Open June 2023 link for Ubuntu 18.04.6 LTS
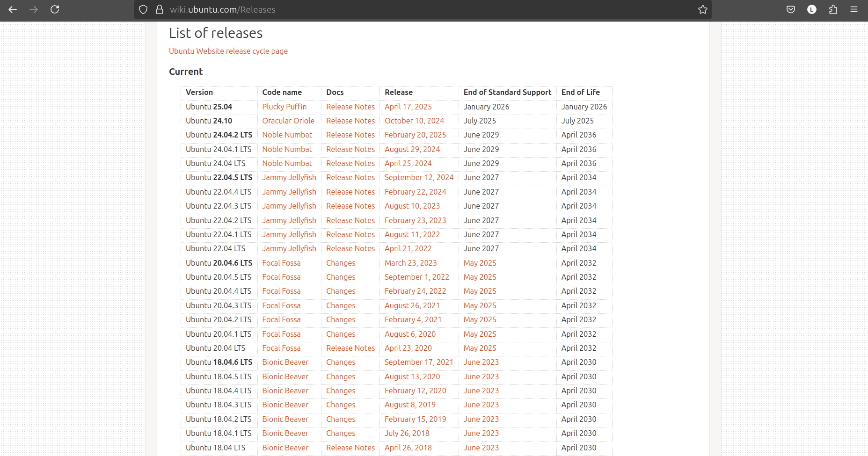The image size is (868, 456). coord(481,362)
